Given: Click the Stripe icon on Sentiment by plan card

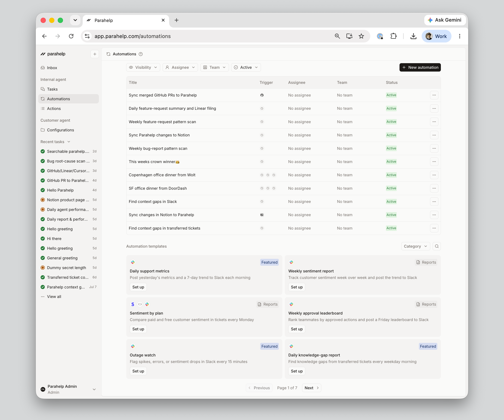Looking at the screenshot, I should pyautogui.click(x=133, y=304).
